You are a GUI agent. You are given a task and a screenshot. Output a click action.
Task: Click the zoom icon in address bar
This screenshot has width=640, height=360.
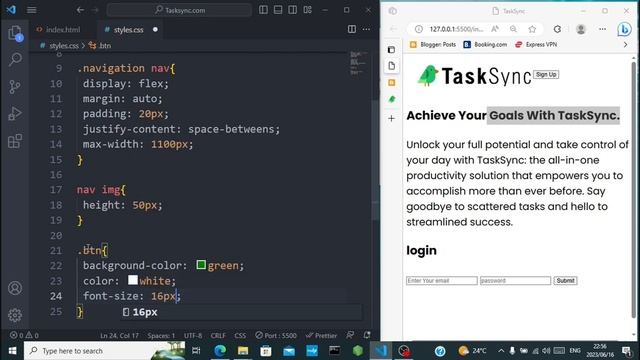(x=513, y=29)
